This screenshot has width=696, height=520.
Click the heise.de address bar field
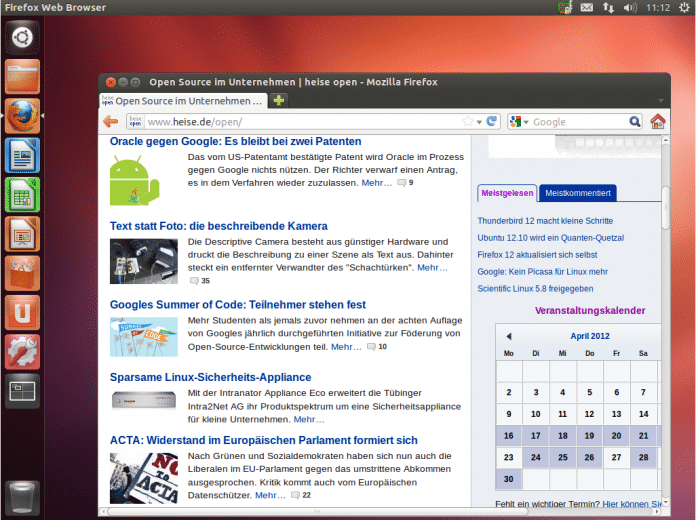[x=300, y=122]
